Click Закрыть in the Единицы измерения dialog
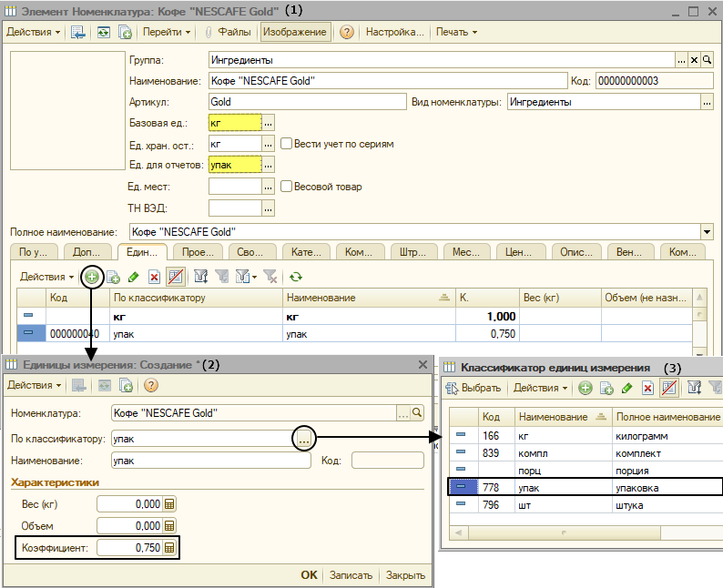The height and width of the screenshot is (588, 723). point(405,575)
